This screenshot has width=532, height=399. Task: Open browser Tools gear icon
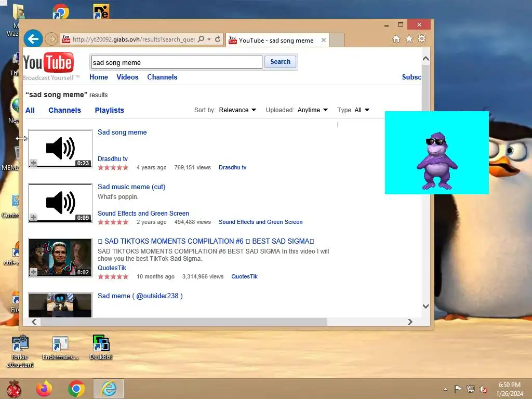point(422,38)
